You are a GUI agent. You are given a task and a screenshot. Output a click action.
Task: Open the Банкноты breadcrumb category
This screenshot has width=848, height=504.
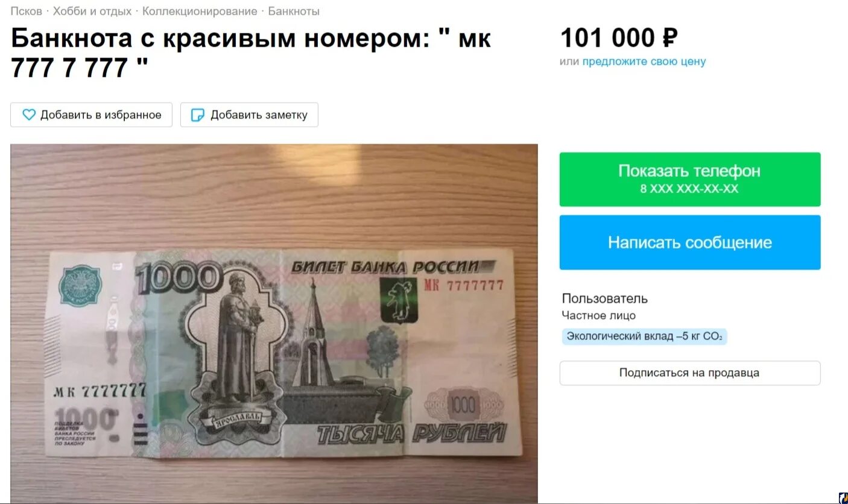294,11
